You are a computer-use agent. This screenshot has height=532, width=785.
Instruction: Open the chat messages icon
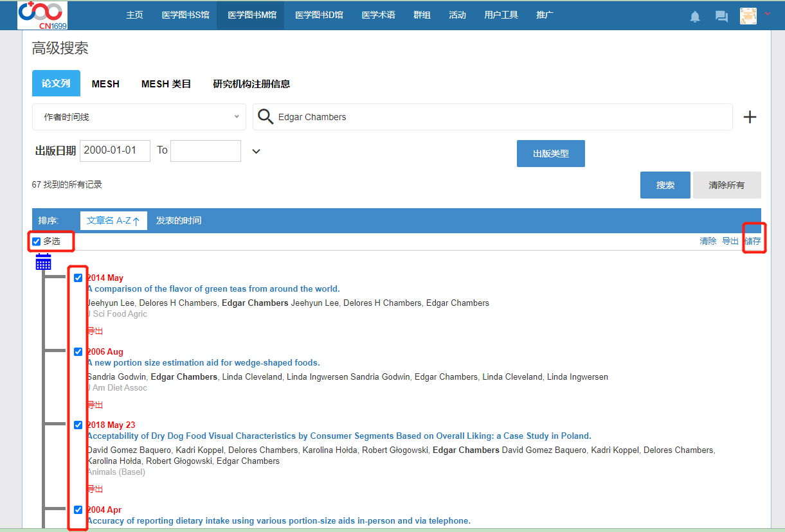point(721,17)
